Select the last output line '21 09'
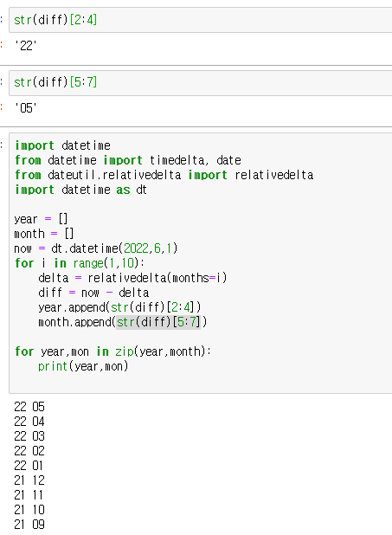 click(29, 525)
